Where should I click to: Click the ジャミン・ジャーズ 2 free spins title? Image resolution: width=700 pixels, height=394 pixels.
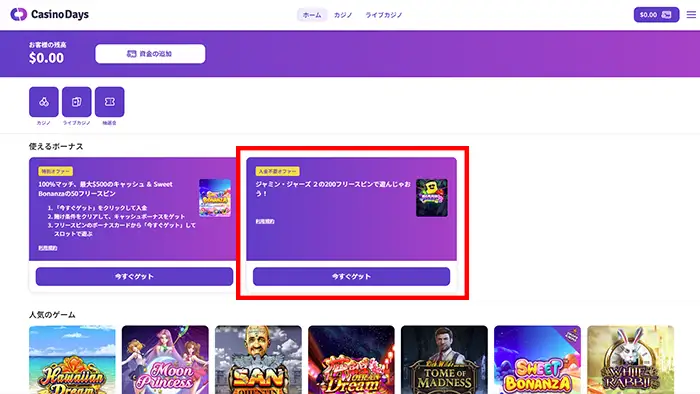click(x=333, y=189)
